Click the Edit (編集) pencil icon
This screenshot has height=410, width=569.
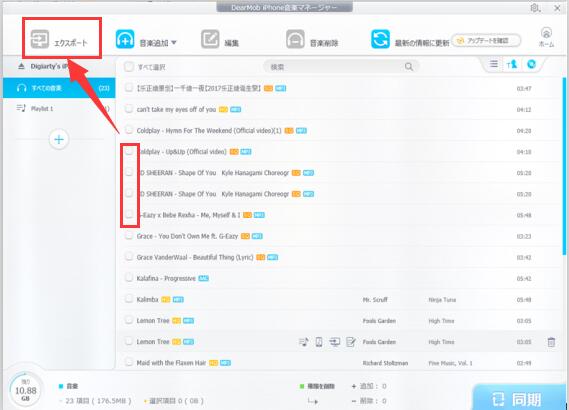(x=210, y=39)
